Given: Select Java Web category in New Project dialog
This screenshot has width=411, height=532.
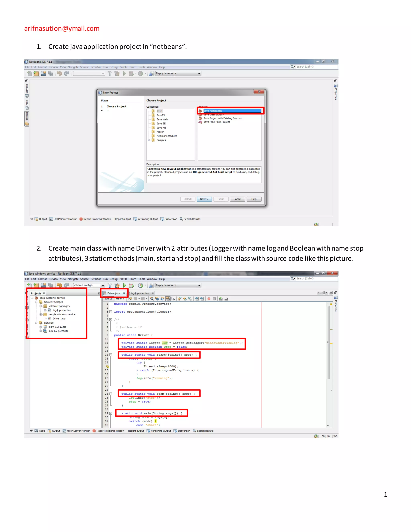Looking at the screenshot, I should pos(162,120).
